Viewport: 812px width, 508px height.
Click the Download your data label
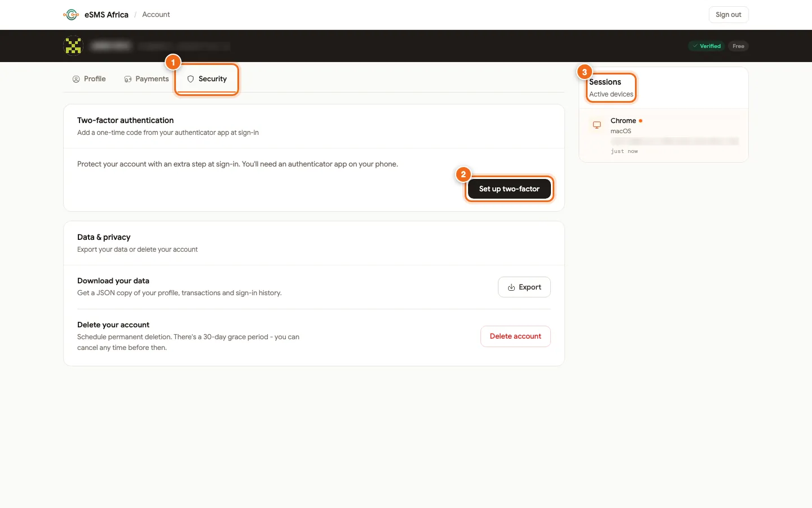pyautogui.click(x=113, y=281)
